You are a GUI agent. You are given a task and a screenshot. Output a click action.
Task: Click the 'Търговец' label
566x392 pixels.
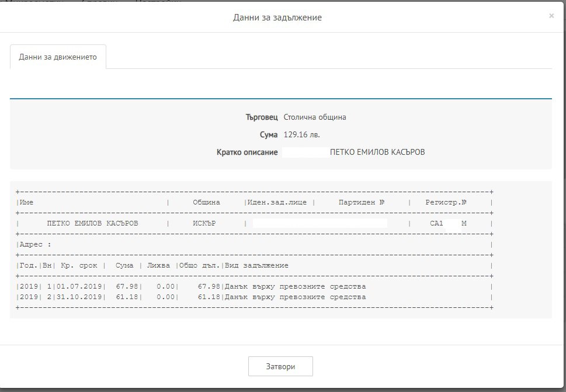click(x=262, y=117)
